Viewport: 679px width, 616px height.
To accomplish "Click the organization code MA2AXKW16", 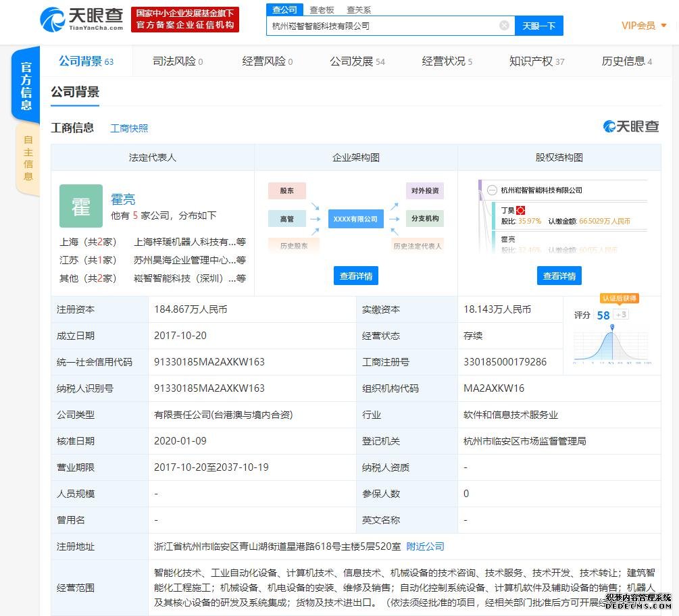I will pos(494,388).
